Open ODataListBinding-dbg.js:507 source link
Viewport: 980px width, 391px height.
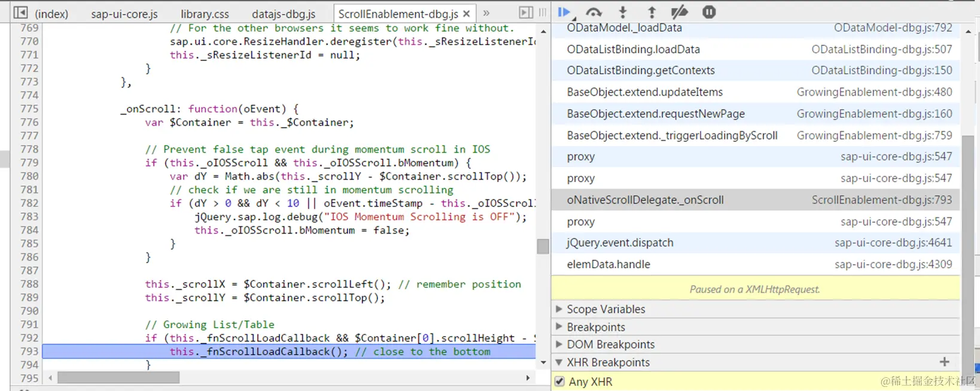point(881,49)
